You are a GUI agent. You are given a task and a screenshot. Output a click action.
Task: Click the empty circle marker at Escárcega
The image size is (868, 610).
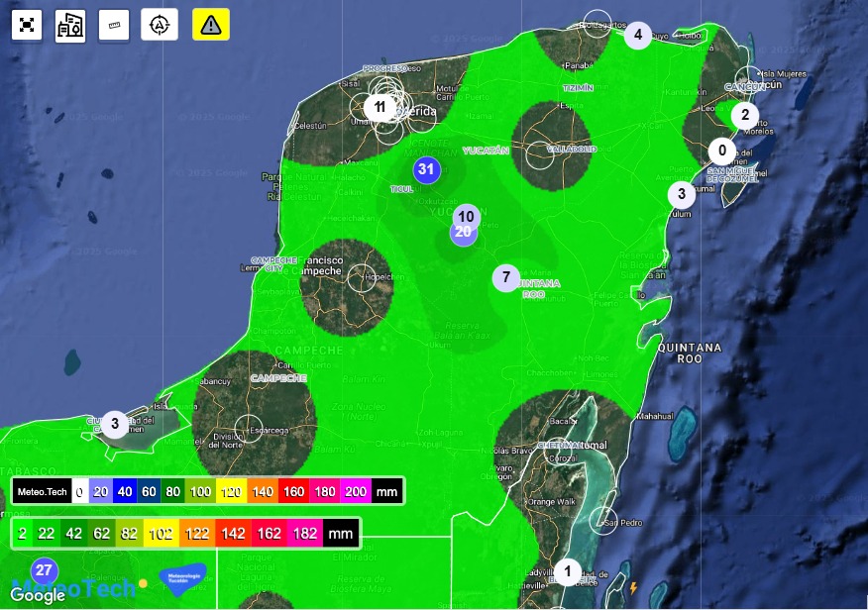tap(249, 429)
